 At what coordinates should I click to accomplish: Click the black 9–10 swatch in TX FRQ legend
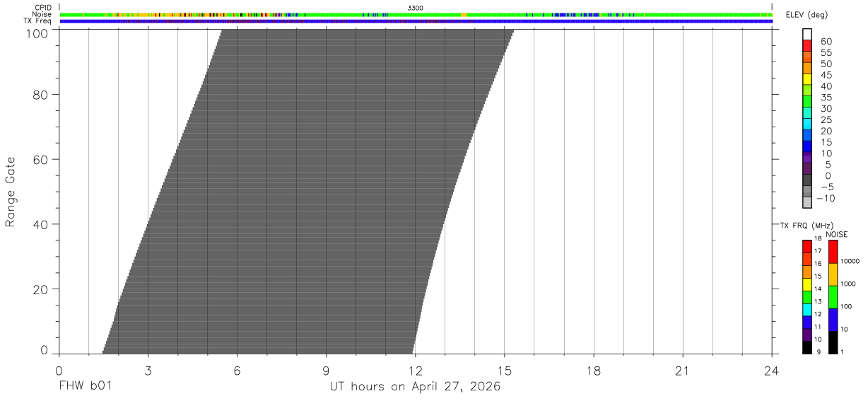807,347
